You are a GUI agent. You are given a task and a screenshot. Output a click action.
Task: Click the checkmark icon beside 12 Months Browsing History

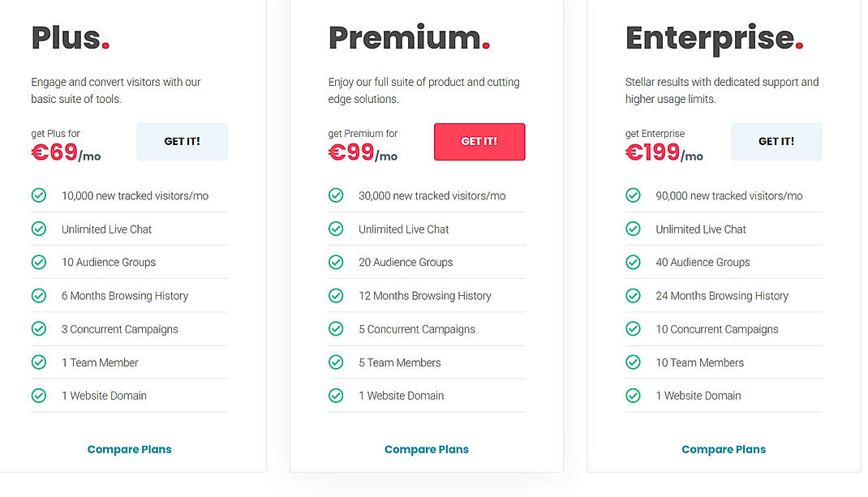[336, 295]
